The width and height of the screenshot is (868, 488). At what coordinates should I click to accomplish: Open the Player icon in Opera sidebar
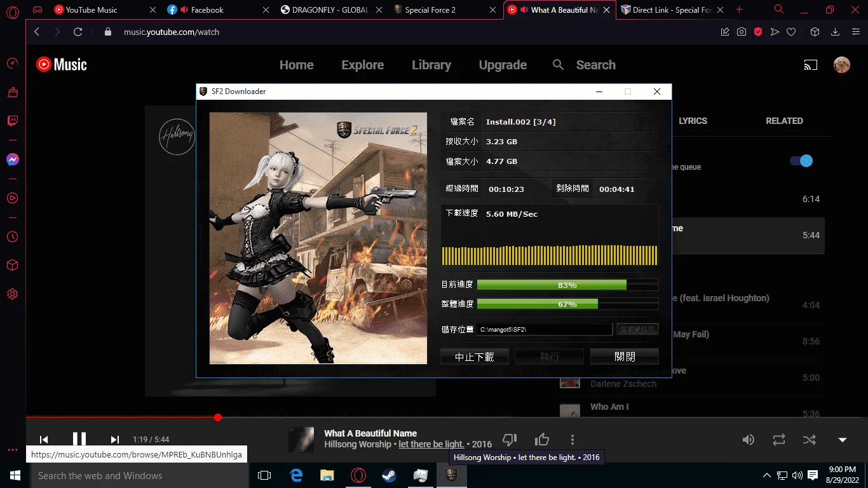(13, 198)
